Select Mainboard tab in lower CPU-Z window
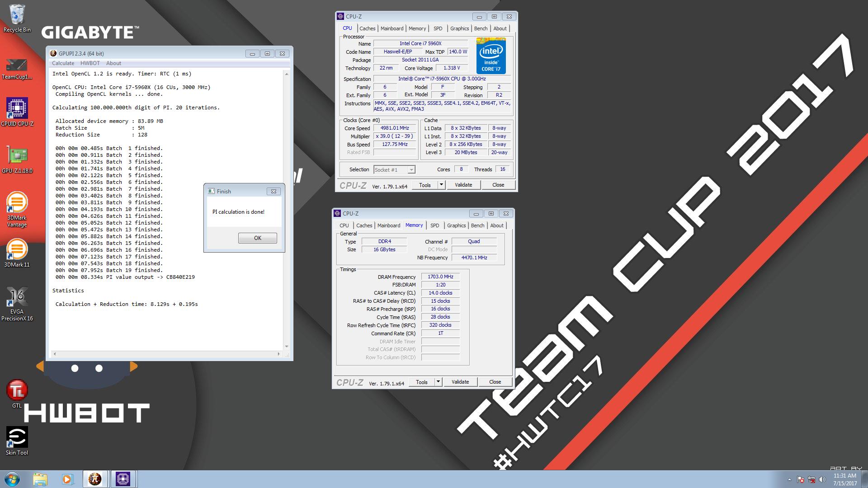Image resolution: width=868 pixels, height=488 pixels. coord(389,225)
